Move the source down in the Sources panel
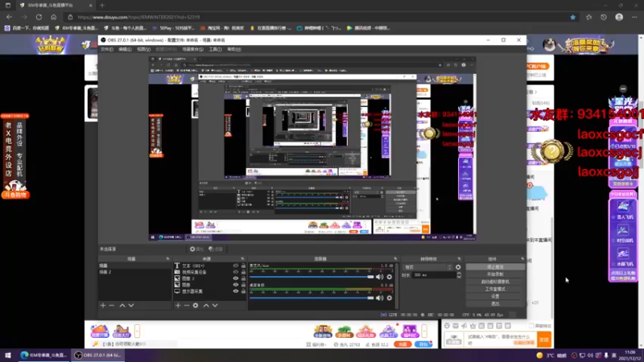 [215, 306]
